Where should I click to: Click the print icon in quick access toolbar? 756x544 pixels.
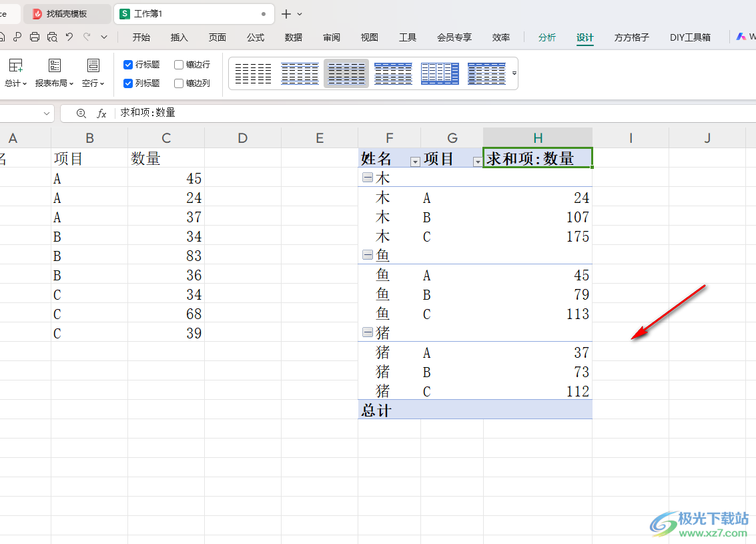[x=35, y=37]
